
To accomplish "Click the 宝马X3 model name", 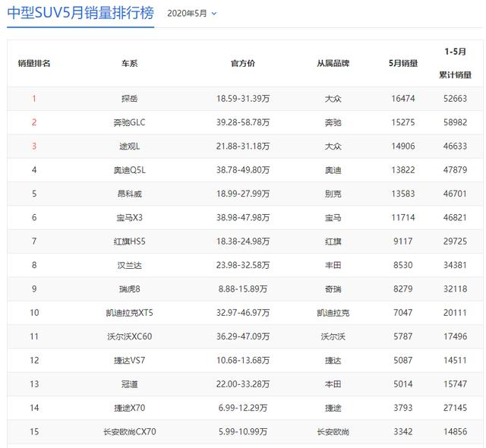I will point(130,218).
